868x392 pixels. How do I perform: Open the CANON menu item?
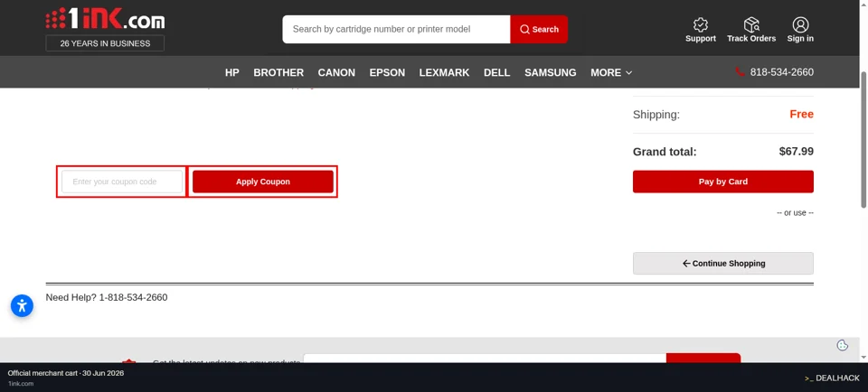point(336,72)
